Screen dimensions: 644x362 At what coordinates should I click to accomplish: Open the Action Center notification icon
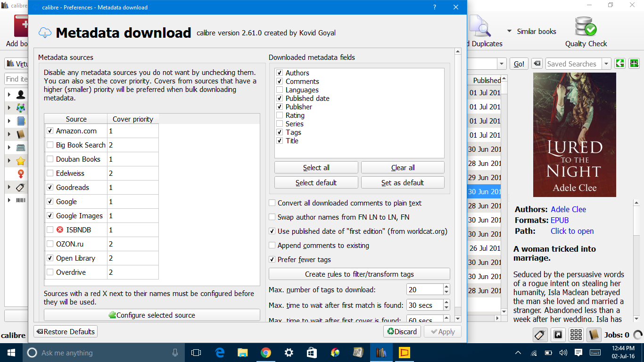click(x=578, y=353)
